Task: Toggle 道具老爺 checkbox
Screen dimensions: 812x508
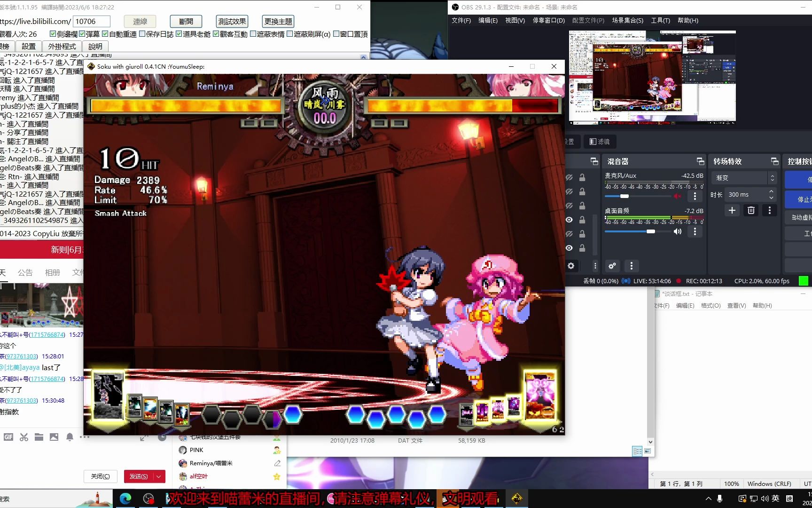Action: [x=179, y=34]
